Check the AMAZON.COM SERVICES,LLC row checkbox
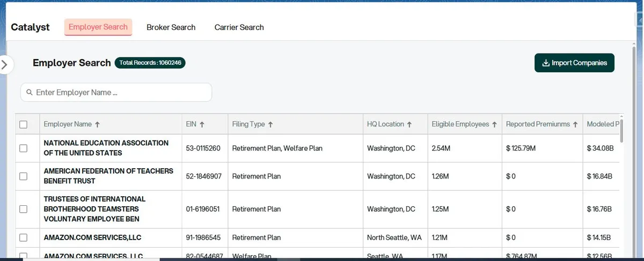The width and height of the screenshot is (644, 261). tap(23, 237)
